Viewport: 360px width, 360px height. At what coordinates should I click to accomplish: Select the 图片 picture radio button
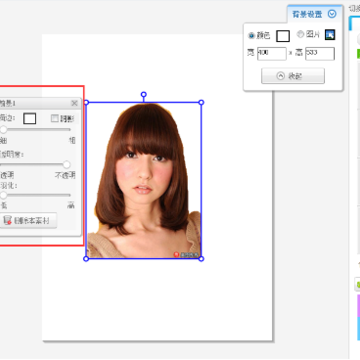300,34
